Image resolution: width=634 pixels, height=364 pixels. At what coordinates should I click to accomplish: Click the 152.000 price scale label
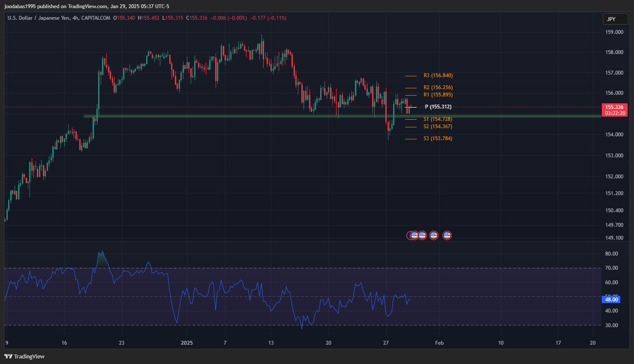tap(614, 177)
